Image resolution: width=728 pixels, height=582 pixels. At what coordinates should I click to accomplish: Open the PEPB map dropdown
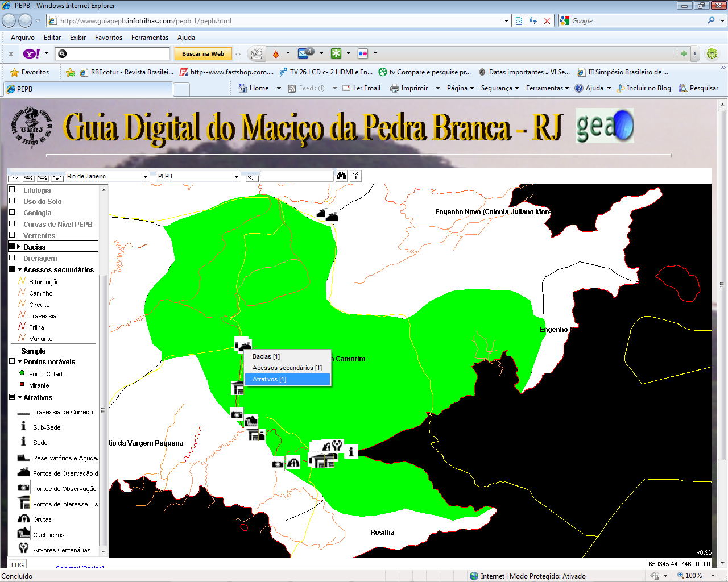(198, 176)
